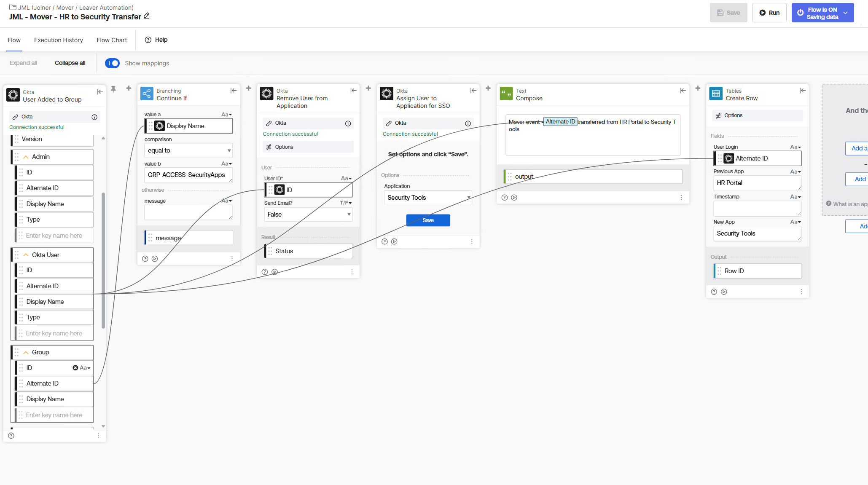Open the Application dropdown showing Security Tools
This screenshot has width=868, height=485.
click(428, 198)
